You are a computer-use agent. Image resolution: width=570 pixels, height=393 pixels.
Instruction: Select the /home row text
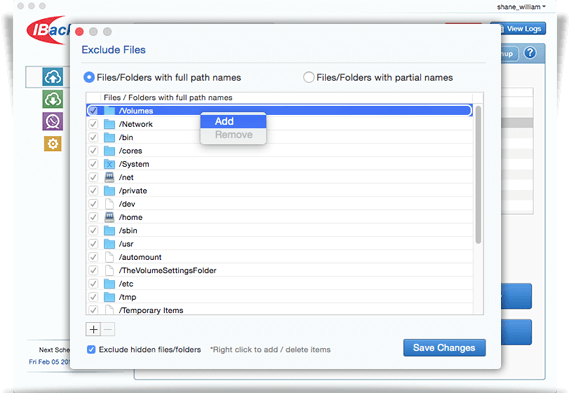tap(131, 217)
